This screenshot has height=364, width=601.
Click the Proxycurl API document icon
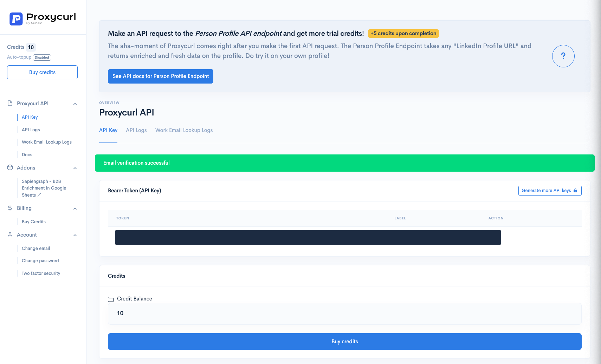(10, 103)
